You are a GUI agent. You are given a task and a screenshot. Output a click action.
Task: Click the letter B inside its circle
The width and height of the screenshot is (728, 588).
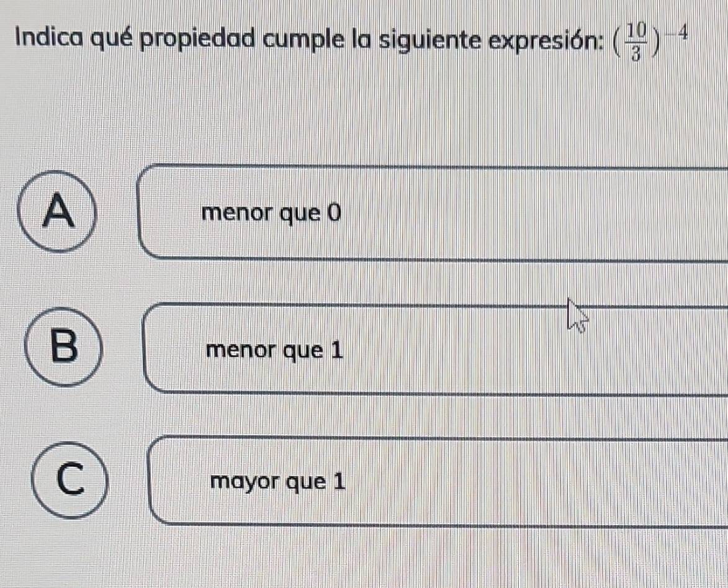pos(63,345)
